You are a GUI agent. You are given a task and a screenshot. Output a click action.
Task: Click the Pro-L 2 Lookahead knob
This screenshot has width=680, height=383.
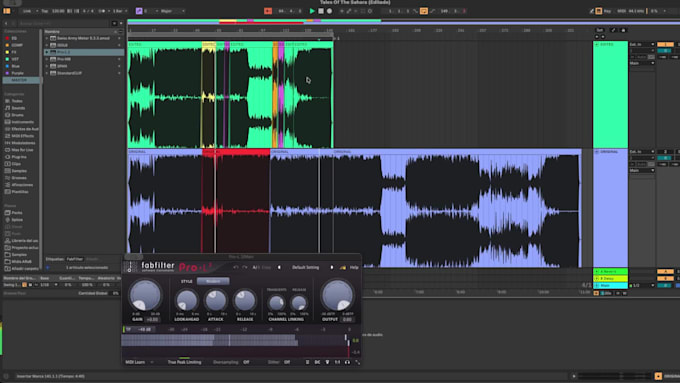pyautogui.click(x=186, y=300)
